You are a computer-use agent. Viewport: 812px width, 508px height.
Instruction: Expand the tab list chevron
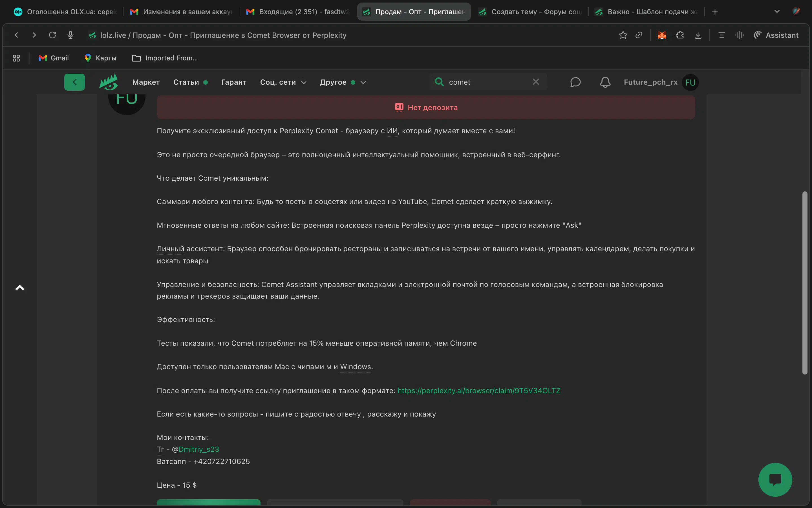click(x=777, y=12)
